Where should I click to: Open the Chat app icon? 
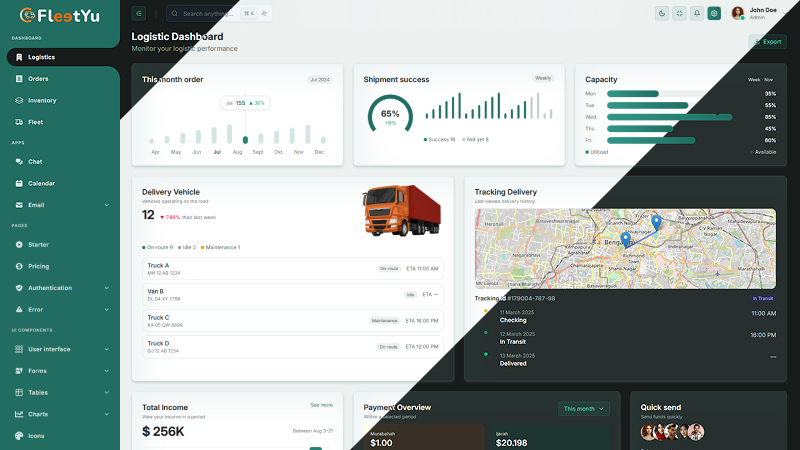point(20,161)
